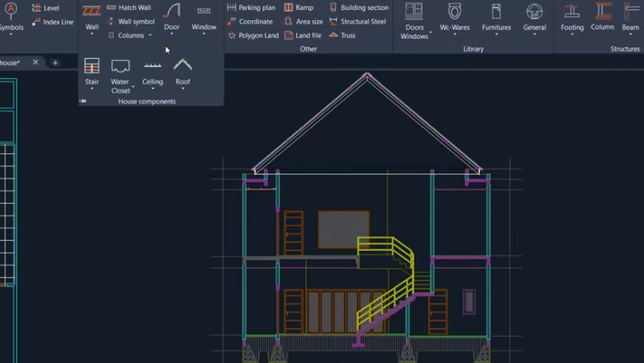Select the Water Closet tool
This screenshot has width=644, height=363.
[121, 76]
